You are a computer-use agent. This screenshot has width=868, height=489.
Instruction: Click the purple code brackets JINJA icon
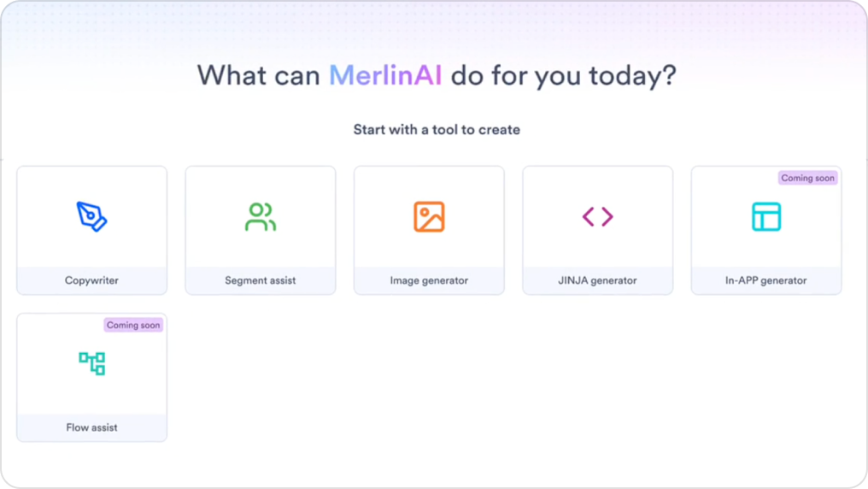(x=597, y=217)
